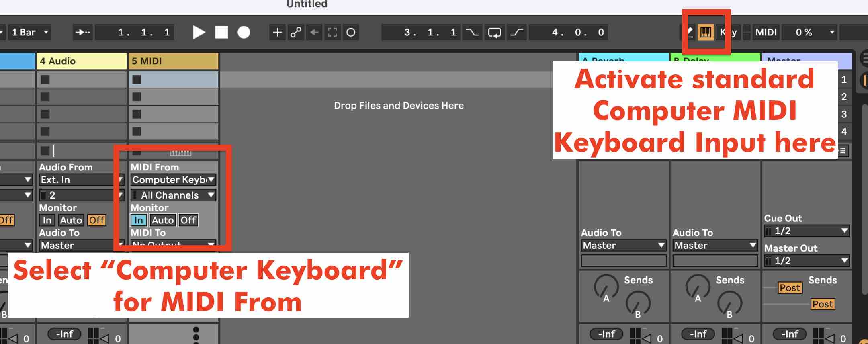Open the MIDI From Computer Keyboard dropdown

[173, 180]
